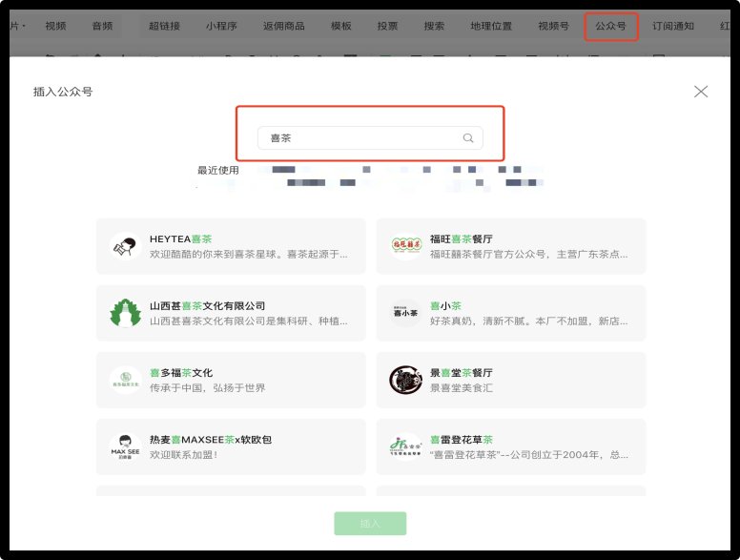Click the 喜雷登花草茶 account logo

click(x=405, y=446)
